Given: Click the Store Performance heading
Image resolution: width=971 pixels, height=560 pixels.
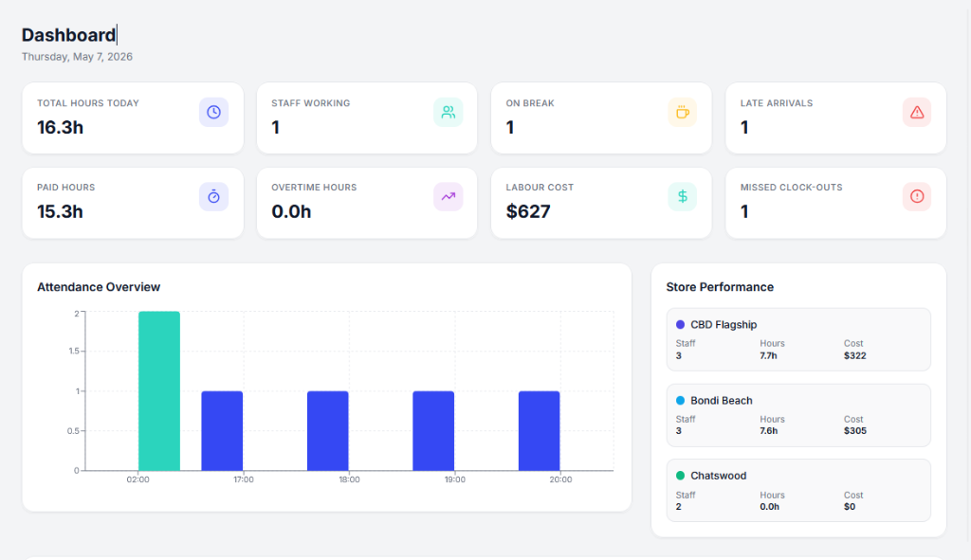Looking at the screenshot, I should [x=720, y=287].
